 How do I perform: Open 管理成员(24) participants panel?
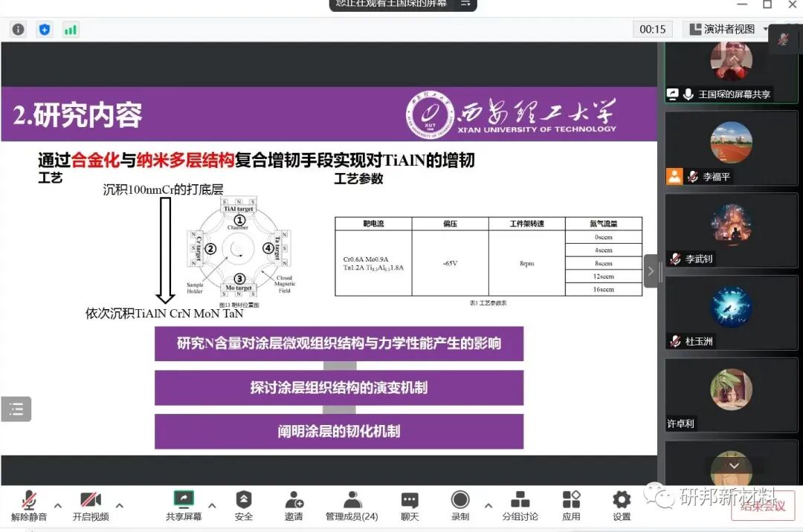click(352, 505)
